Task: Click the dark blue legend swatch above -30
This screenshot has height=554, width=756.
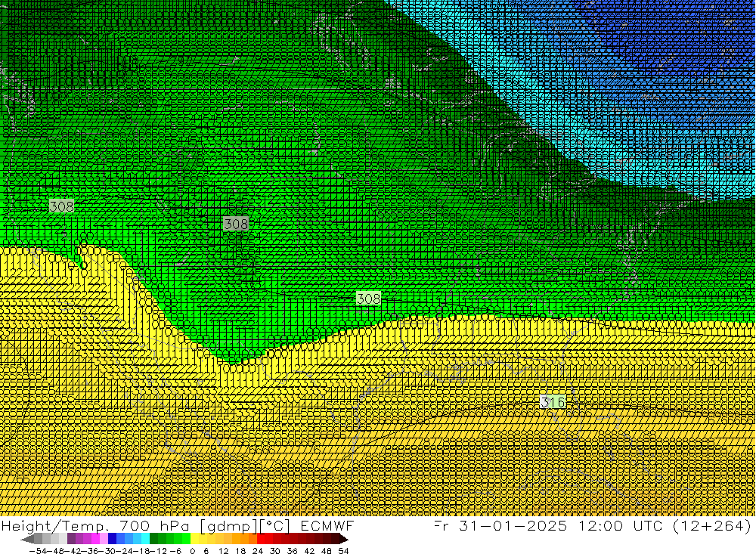Action: coord(113,539)
